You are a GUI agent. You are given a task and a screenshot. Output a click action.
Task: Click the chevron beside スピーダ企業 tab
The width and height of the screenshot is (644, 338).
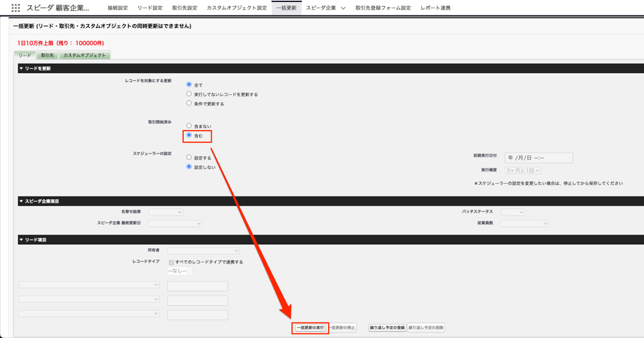tap(343, 8)
